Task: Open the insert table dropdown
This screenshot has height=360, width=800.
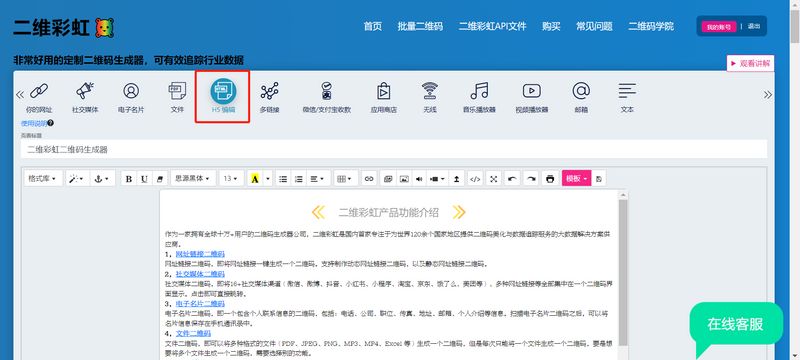Action: pos(346,178)
